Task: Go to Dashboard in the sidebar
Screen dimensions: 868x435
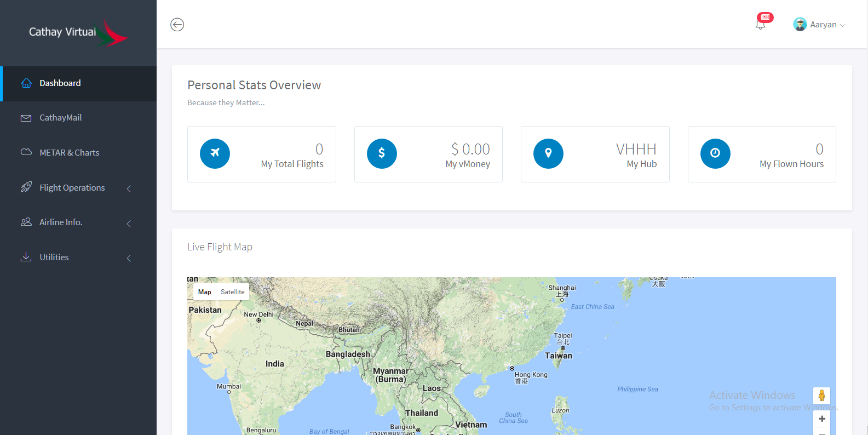Action: (78, 83)
